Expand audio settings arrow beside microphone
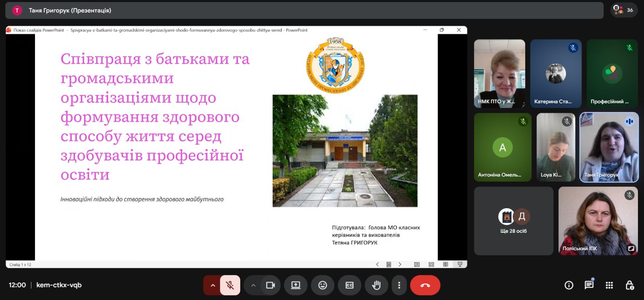 [213, 285]
